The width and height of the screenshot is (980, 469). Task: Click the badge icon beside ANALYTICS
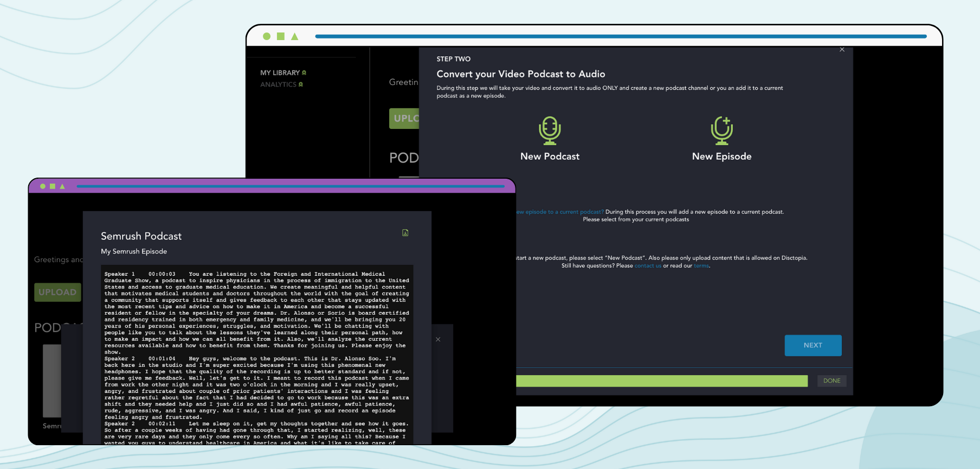pos(301,84)
